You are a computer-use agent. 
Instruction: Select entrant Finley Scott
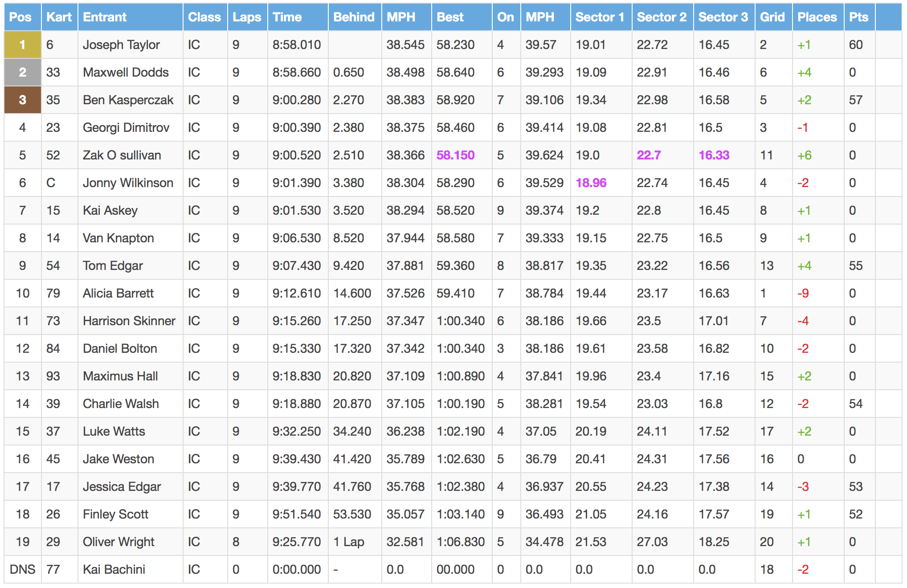click(115, 514)
